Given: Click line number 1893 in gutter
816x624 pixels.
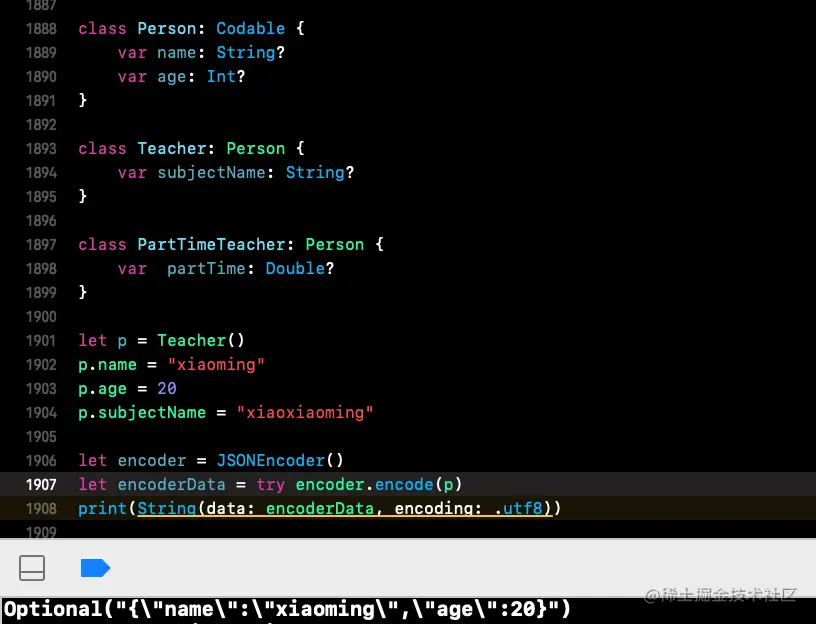Looking at the screenshot, I should (x=41, y=148).
